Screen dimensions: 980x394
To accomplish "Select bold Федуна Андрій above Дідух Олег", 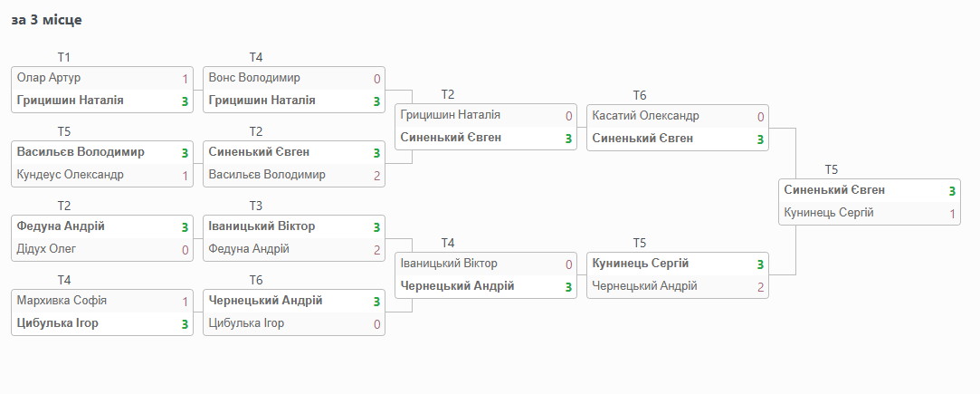I will [61, 226].
